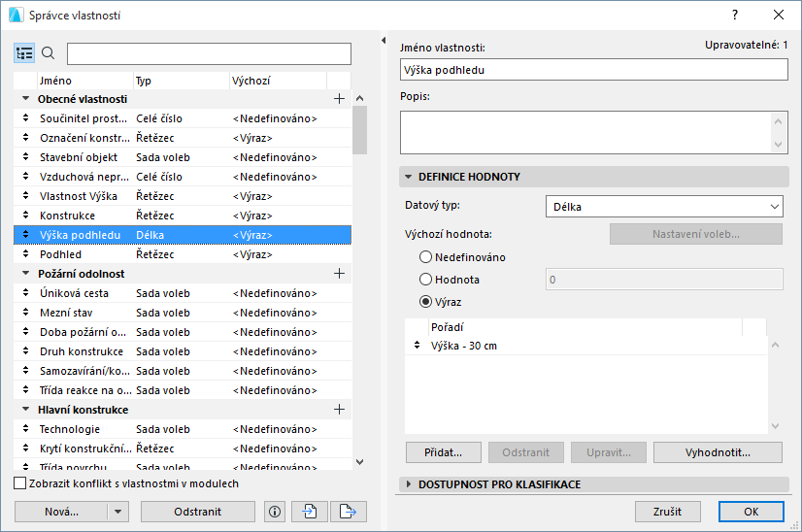Grab the reorder handle of Stavební objekt row
The image size is (802, 532).
pyautogui.click(x=25, y=157)
